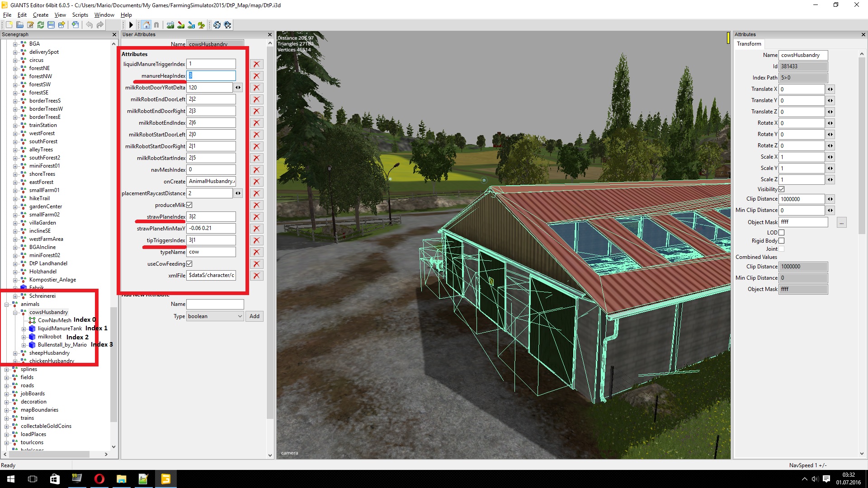Open the Create menu
The image size is (868, 488).
[x=40, y=15]
